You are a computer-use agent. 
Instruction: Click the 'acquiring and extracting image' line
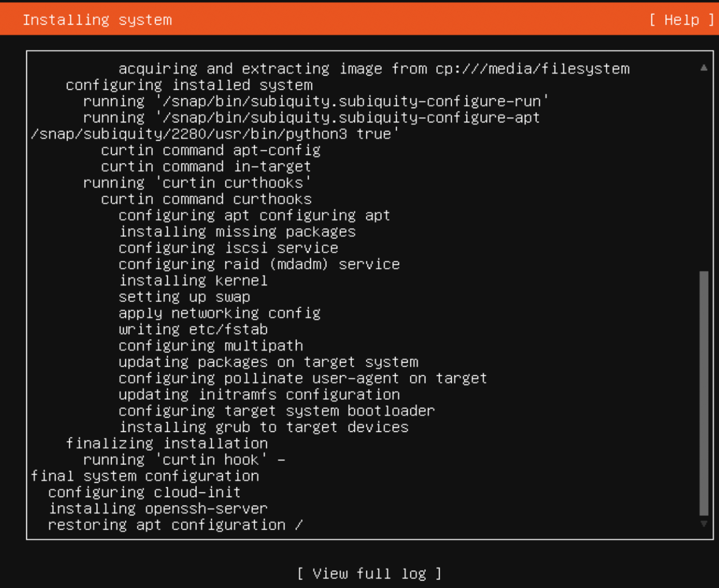374,69
